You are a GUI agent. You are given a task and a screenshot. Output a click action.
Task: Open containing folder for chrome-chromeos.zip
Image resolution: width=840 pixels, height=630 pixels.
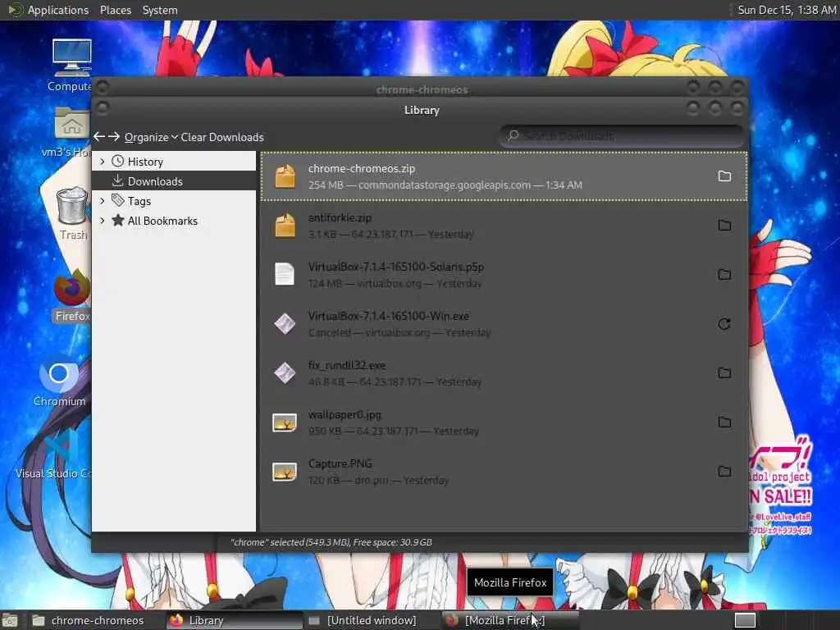(x=724, y=176)
